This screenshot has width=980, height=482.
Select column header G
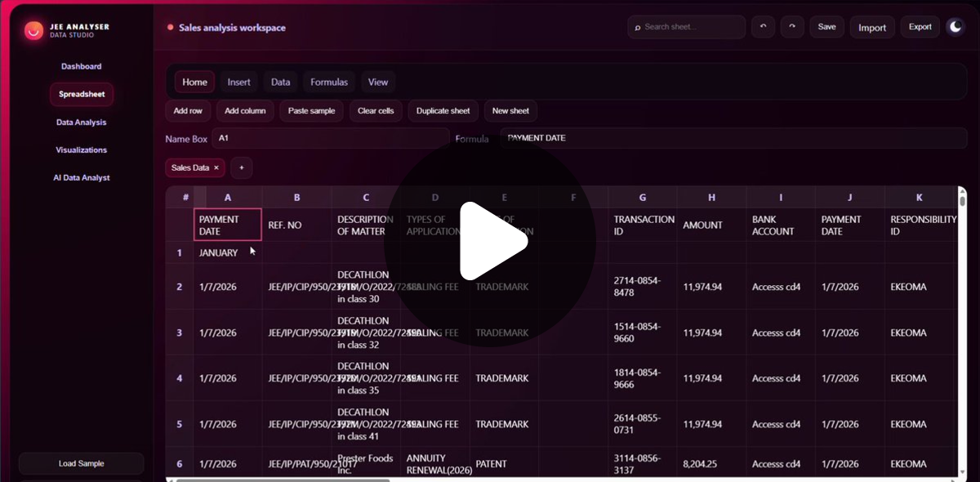(x=643, y=197)
